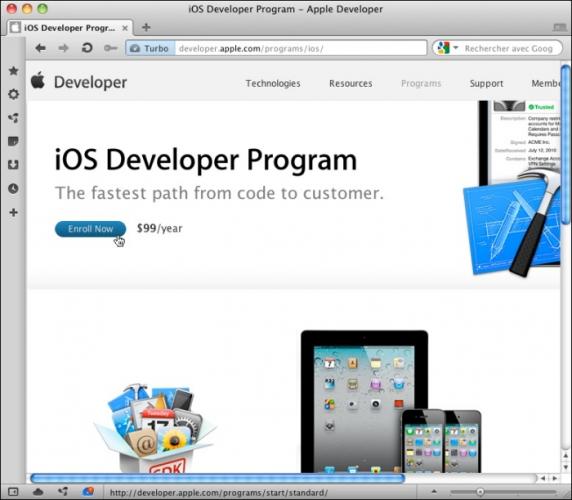The width and height of the screenshot is (572, 500).
Task: Click the scroll down arrow button
Action: pos(566,467)
